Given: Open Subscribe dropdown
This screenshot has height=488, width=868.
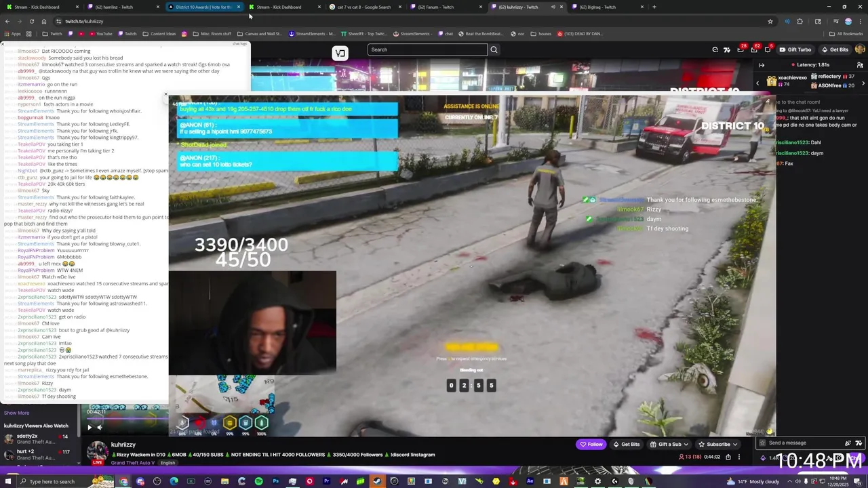Looking at the screenshot, I should [717, 445].
